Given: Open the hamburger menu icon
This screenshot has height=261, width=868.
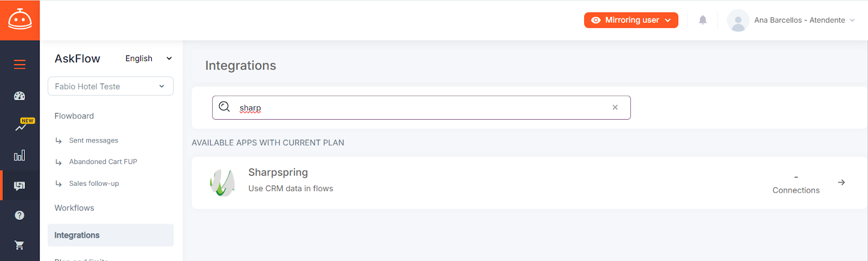Looking at the screenshot, I should pyautogui.click(x=20, y=64).
